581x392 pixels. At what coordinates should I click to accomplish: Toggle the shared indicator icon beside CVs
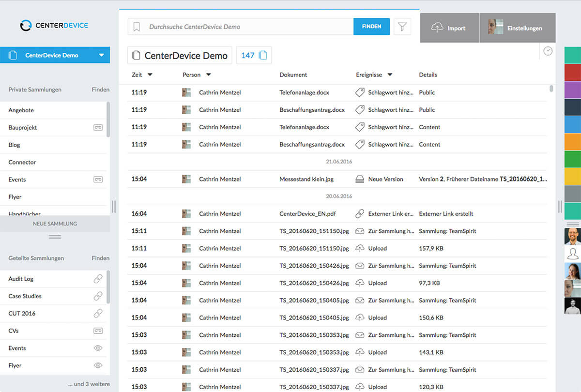tap(98, 331)
